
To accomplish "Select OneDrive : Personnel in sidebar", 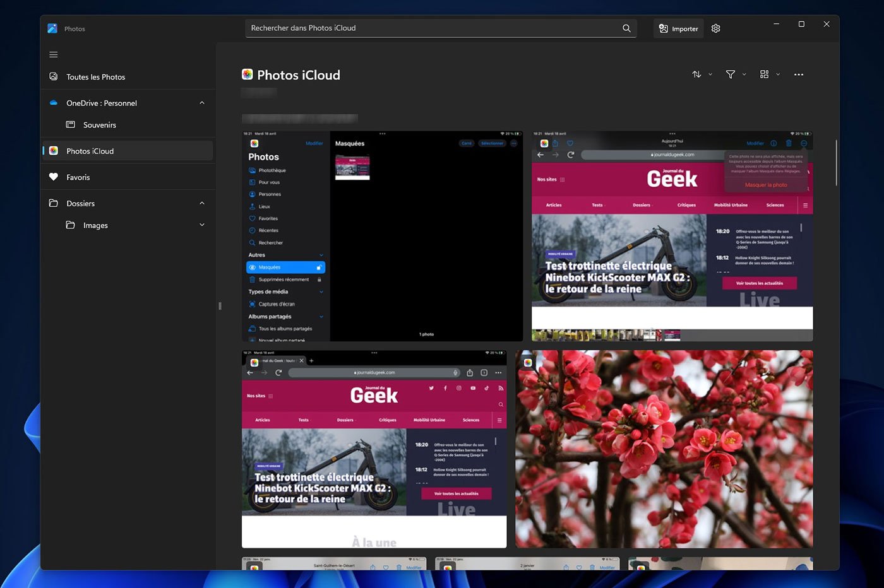I will point(128,103).
